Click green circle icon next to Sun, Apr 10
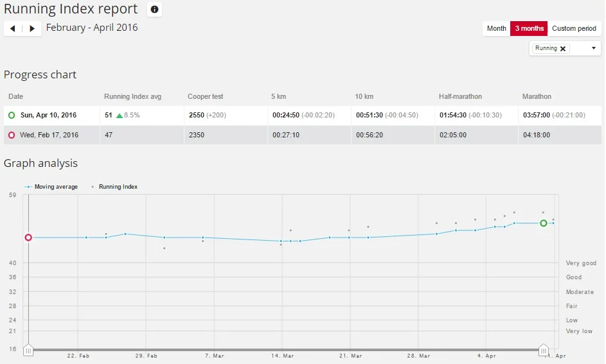The width and height of the screenshot is (606, 364). click(x=12, y=116)
